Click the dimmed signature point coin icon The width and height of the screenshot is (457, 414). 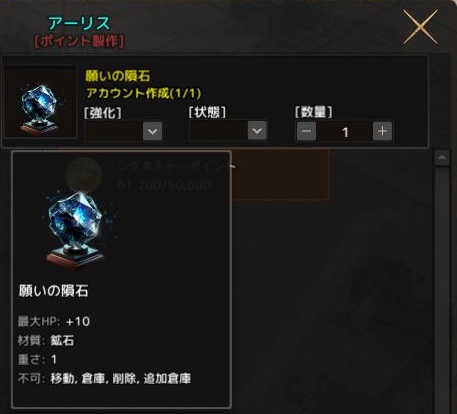click(83, 174)
